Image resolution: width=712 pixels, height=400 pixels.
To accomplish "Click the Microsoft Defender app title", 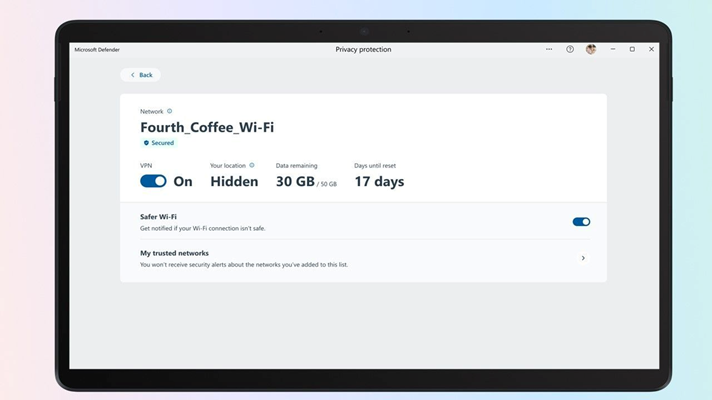I will click(x=98, y=49).
